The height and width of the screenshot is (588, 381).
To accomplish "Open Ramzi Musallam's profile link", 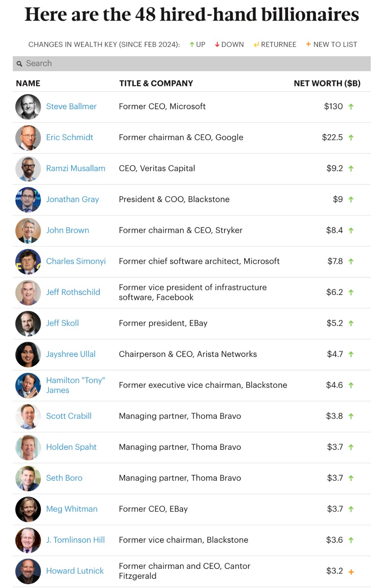I will [75, 168].
